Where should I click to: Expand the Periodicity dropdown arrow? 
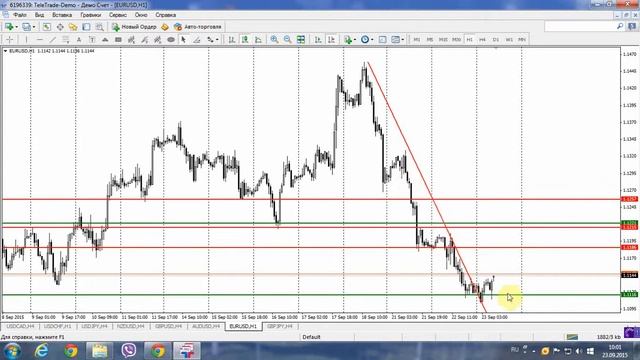click(372, 40)
